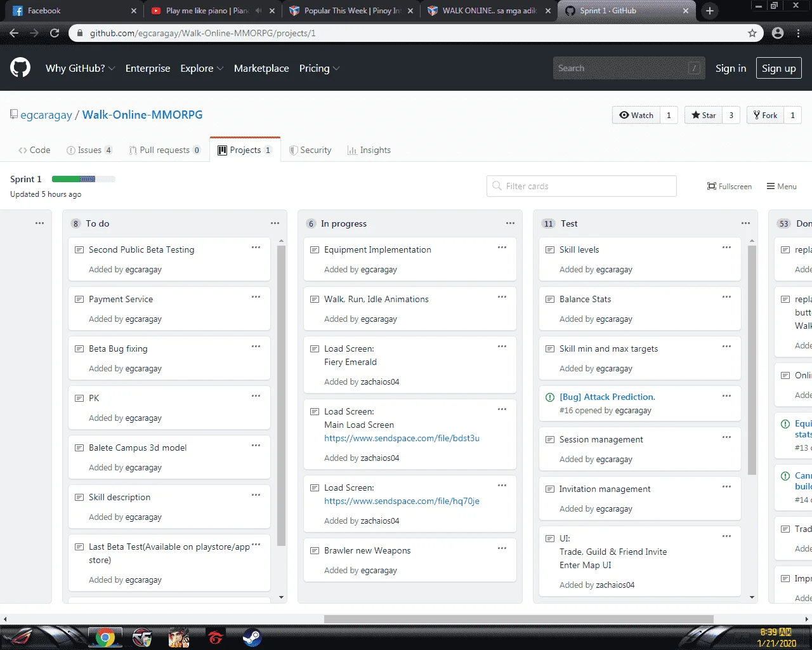Open the sendspace hq70je file link
812x650 pixels.
tap(402, 501)
